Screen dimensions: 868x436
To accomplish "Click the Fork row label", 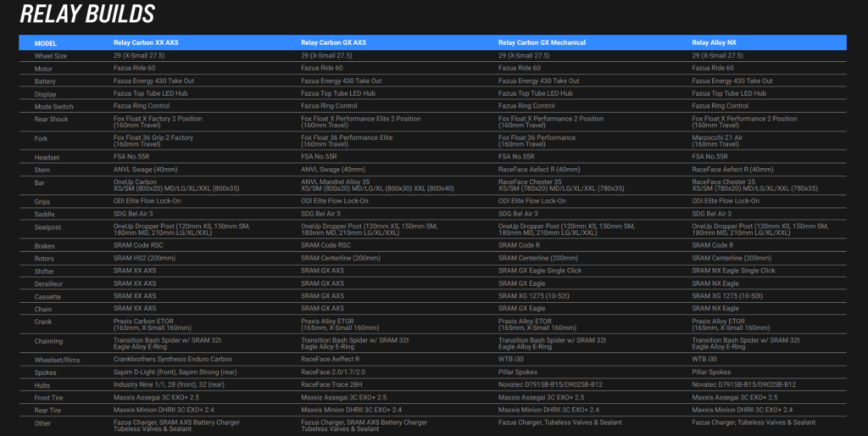I will (x=41, y=138).
